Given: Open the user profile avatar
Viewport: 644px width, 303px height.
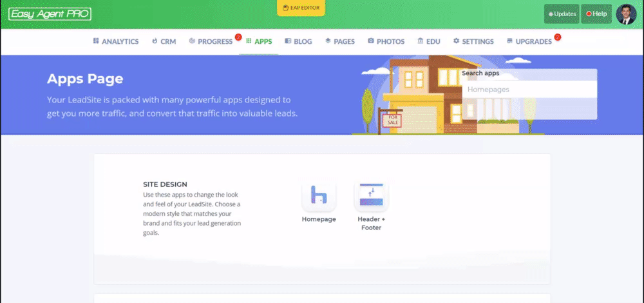Looking at the screenshot, I should click(x=626, y=14).
